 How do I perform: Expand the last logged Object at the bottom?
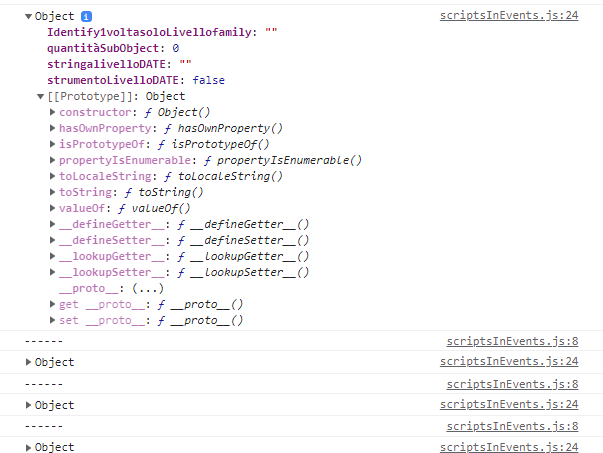click(x=28, y=448)
